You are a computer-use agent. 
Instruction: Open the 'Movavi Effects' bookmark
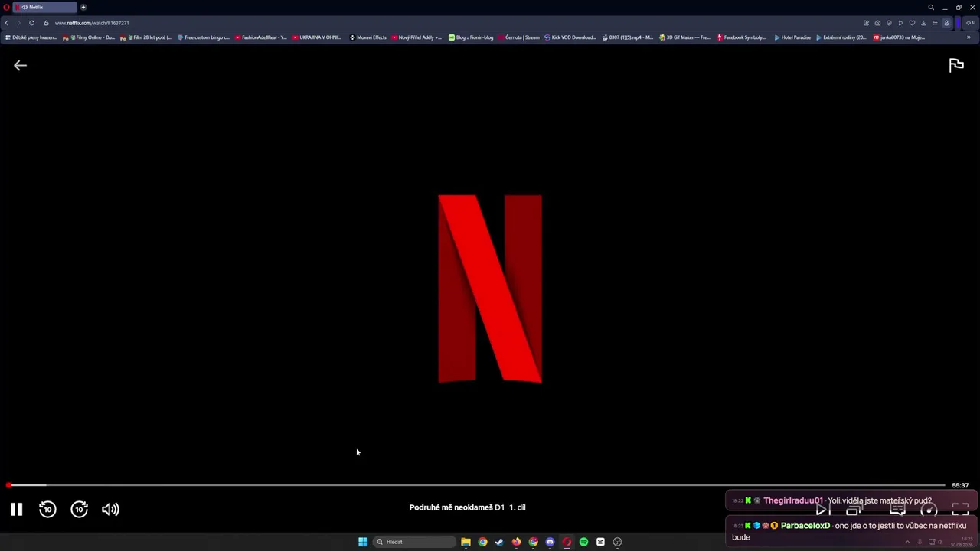(x=368, y=37)
